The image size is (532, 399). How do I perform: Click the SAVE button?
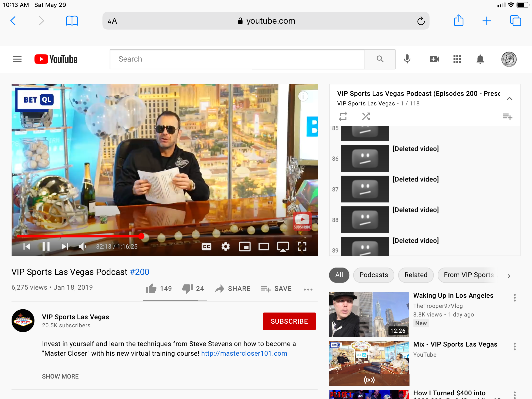[x=276, y=289]
